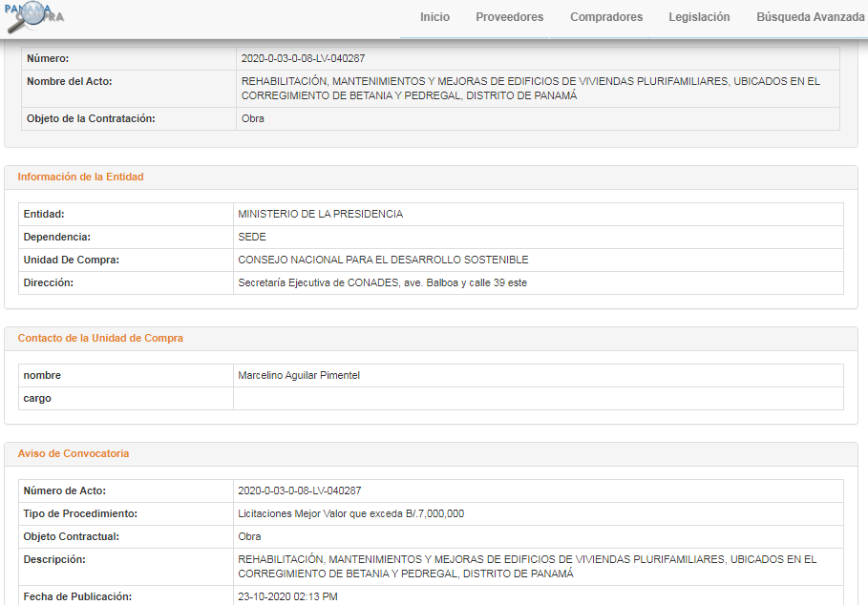Open the Proveedores menu item
The width and height of the screenshot is (868, 605).
coord(509,17)
